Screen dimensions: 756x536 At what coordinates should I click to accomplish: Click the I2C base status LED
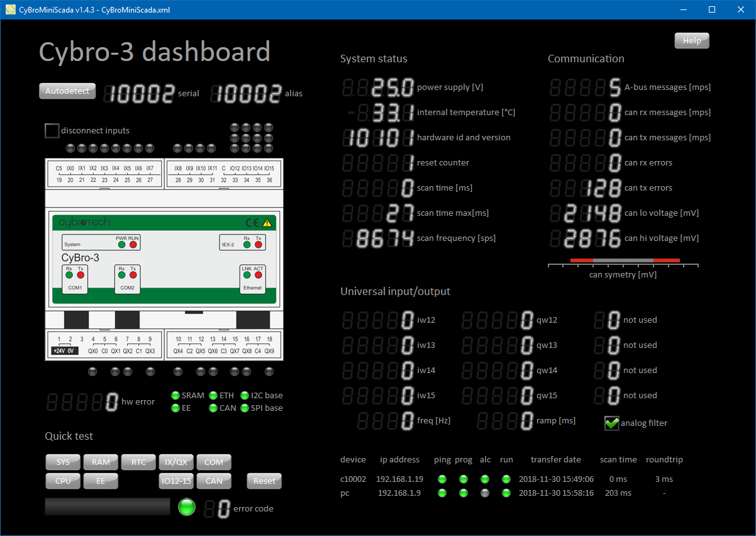pyautogui.click(x=245, y=396)
